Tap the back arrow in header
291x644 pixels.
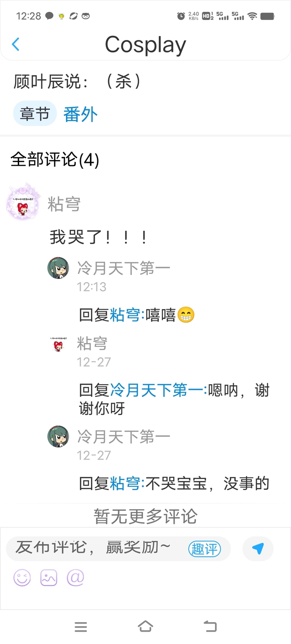click(x=16, y=45)
